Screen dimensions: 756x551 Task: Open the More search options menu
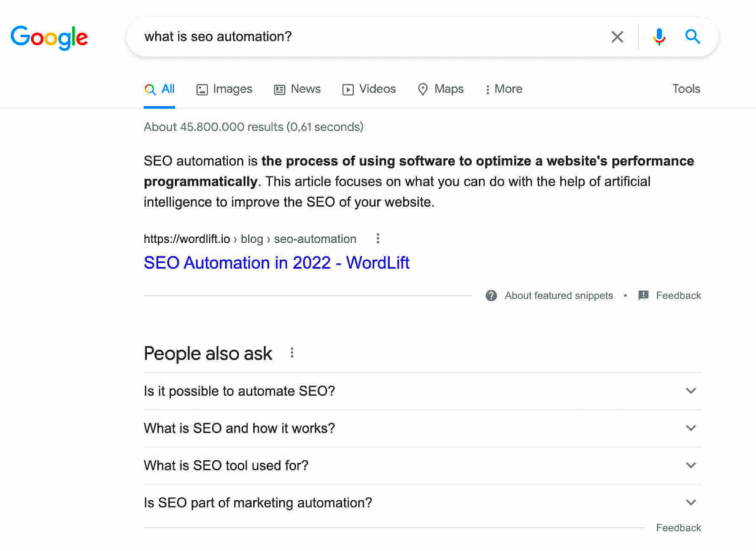(x=504, y=89)
